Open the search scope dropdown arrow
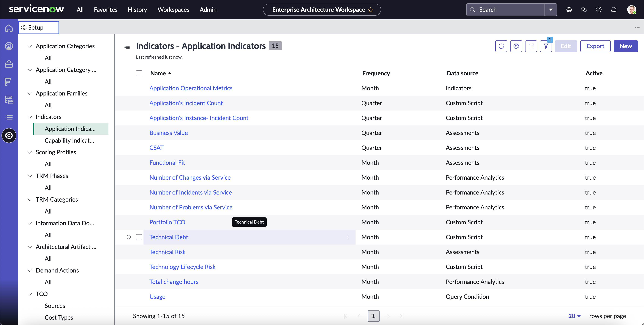Image resolution: width=644 pixels, height=325 pixels. (x=550, y=10)
